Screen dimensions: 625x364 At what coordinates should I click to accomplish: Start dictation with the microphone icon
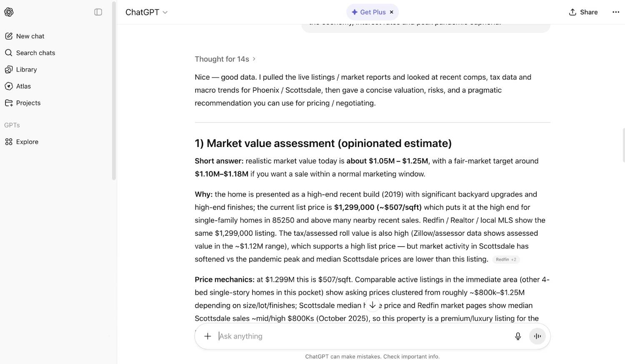coord(518,336)
